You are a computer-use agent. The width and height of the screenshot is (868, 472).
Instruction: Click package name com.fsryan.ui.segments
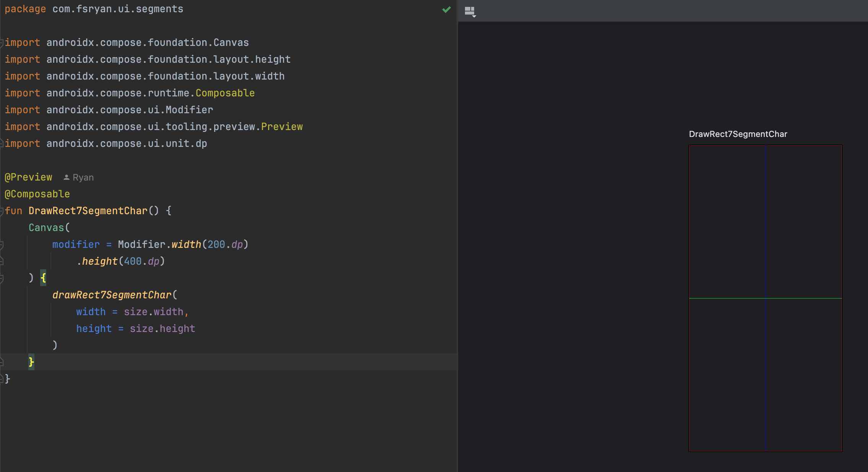click(118, 9)
